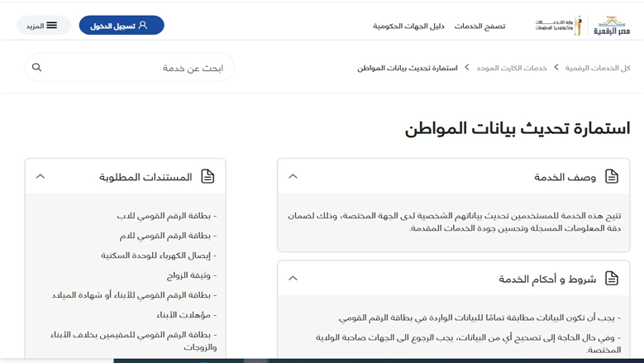
Task: Collapse the شروط و أحكام الخدمة chevron
Action: click(x=293, y=279)
